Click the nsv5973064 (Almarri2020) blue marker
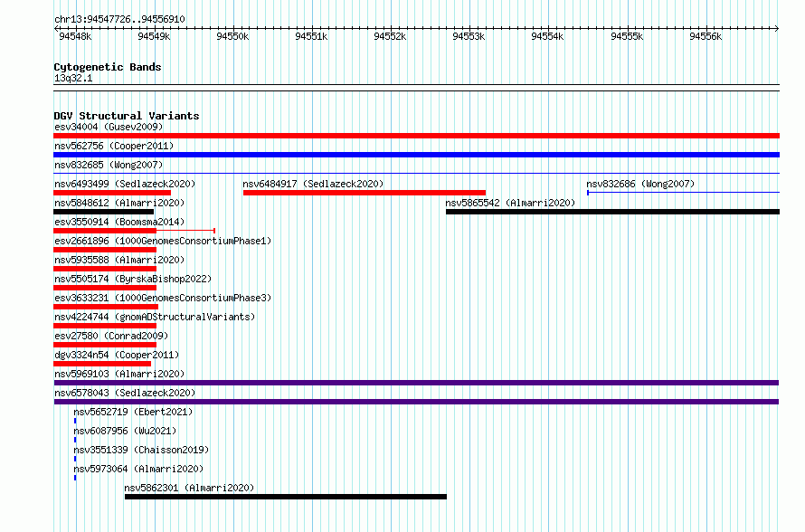 [x=75, y=478]
